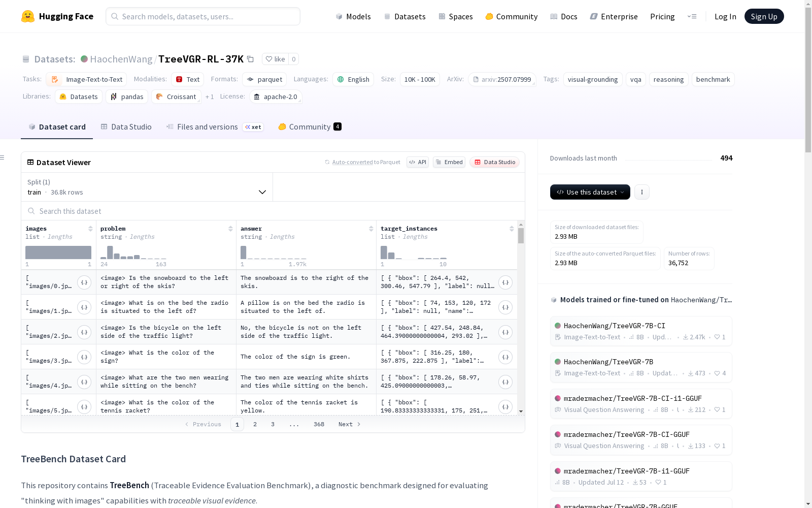Select the parquet format tag
Screen dimensions: 812x508
tap(264, 79)
